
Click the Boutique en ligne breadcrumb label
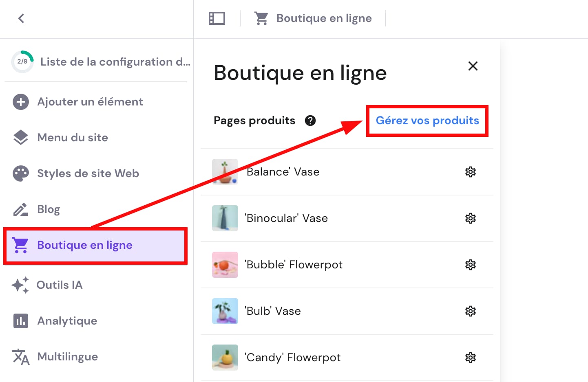(x=324, y=18)
